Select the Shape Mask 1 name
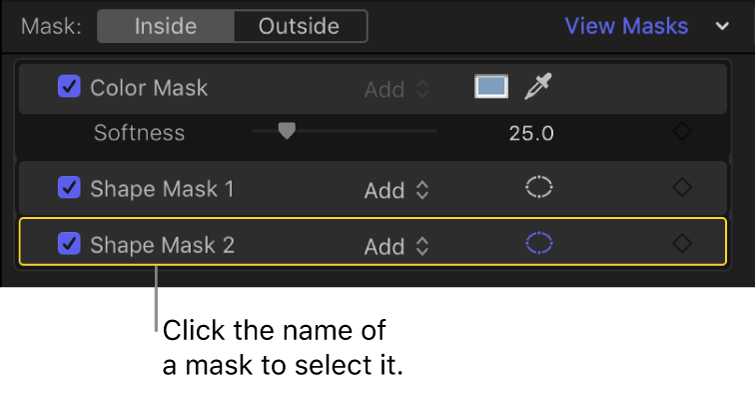 [162, 189]
